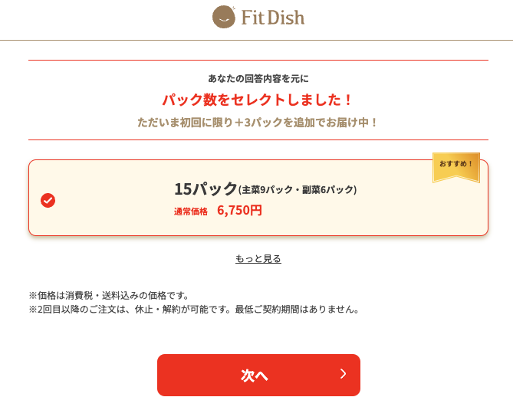Image resolution: width=513 pixels, height=420 pixels.
Task: Click the 6,750円 price text
Action: coord(239,210)
